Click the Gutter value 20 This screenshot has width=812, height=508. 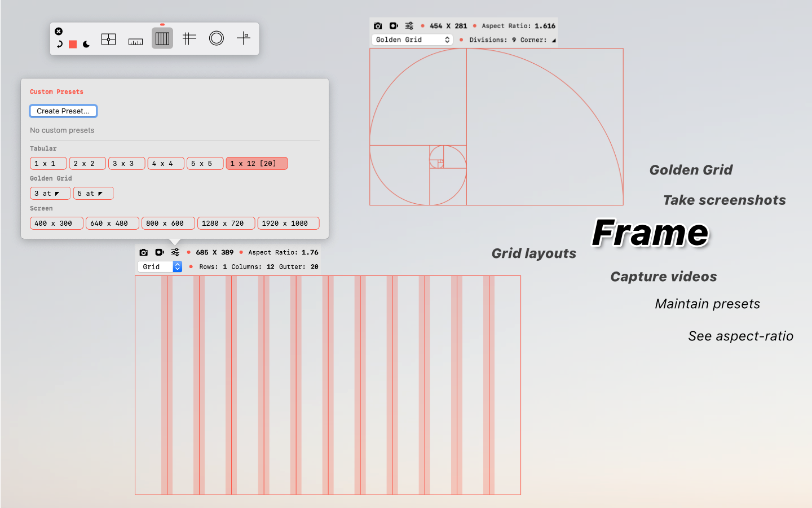315,266
